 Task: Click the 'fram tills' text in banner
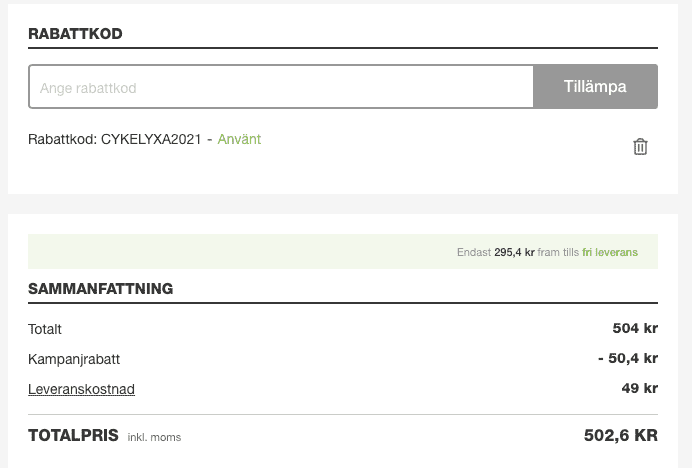(558, 252)
